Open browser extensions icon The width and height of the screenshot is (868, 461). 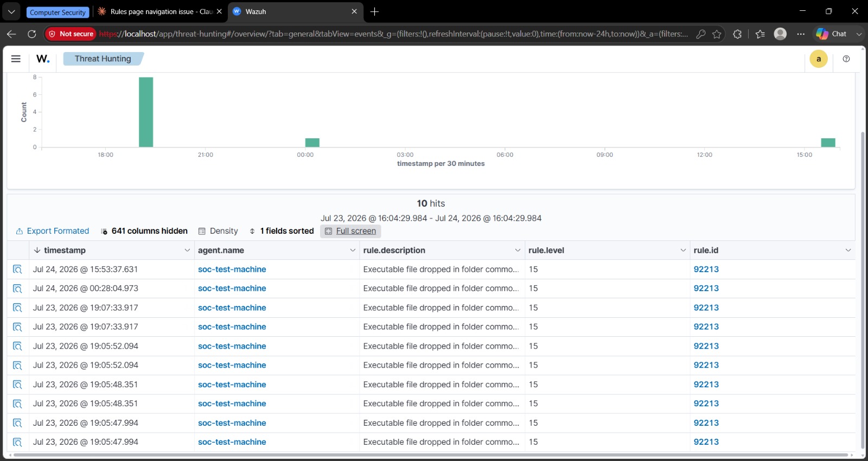tap(737, 34)
